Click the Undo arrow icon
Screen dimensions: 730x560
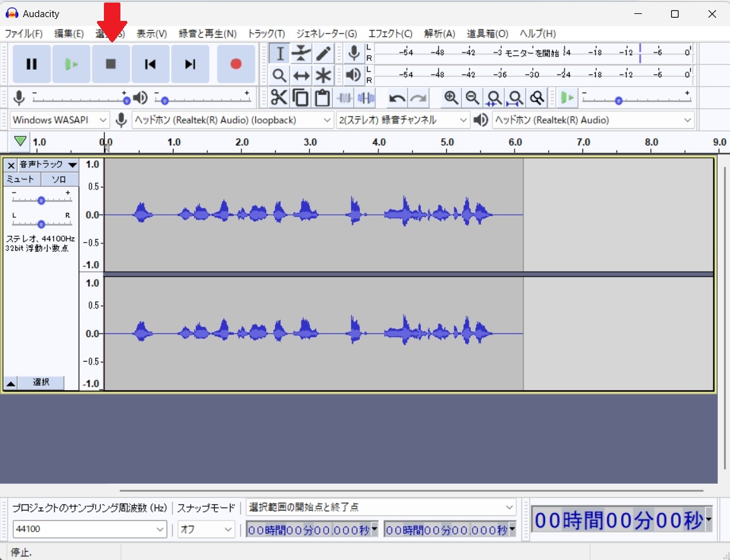[x=397, y=98]
